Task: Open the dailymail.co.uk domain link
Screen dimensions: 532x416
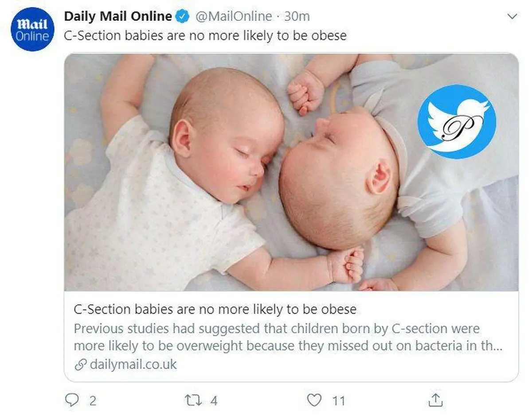Action: pos(133,365)
